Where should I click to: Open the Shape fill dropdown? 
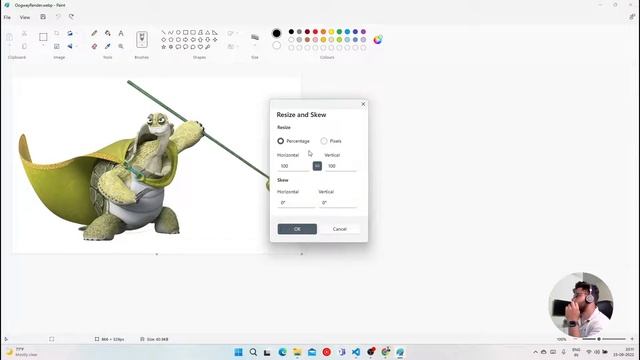point(232,47)
